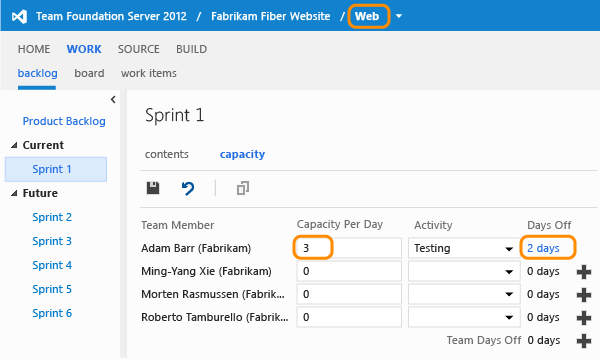Screen dimensions: 600x360
Task: Click the Days Off column header
Action: tap(549, 225)
